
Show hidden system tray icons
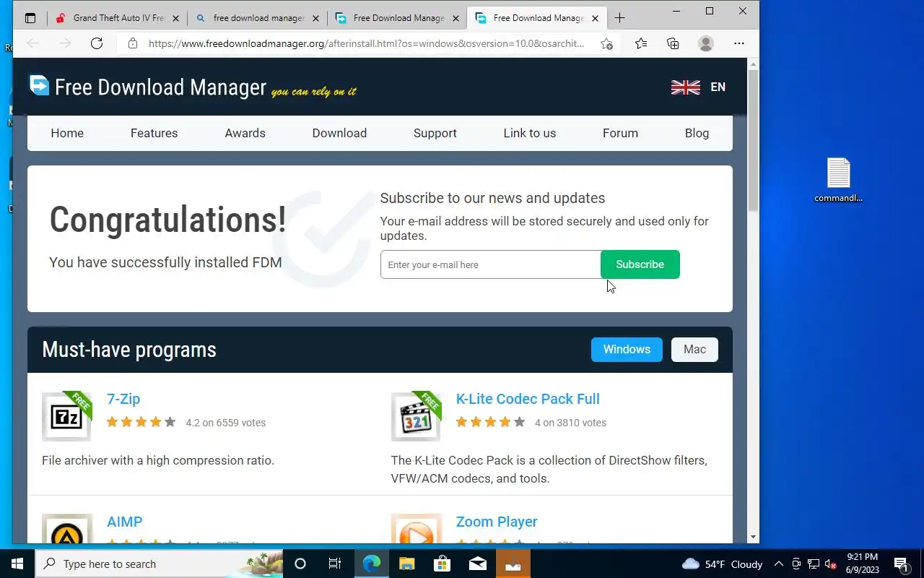(779, 564)
